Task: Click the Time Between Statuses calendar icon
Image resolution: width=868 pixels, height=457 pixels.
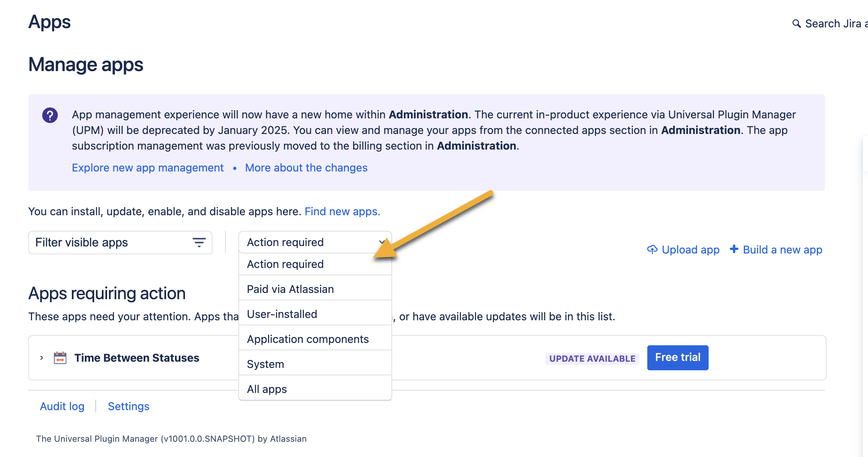Action: coord(60,358)
